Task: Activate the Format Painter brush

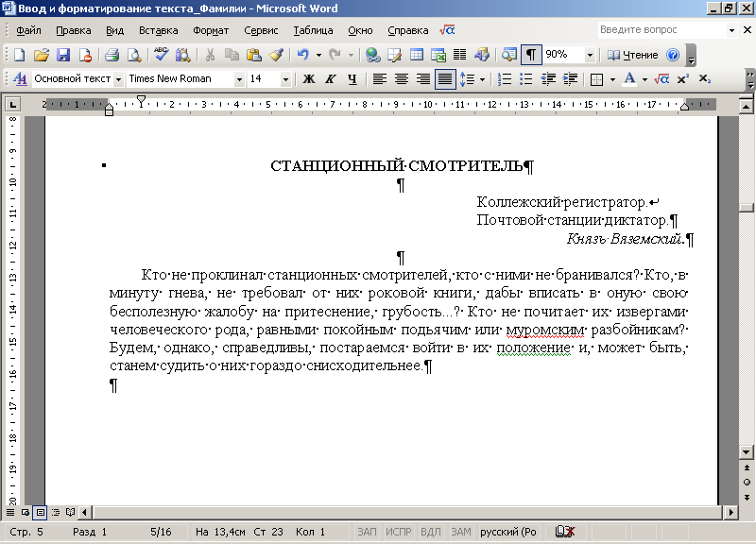Action: click(x=276, y=55)
